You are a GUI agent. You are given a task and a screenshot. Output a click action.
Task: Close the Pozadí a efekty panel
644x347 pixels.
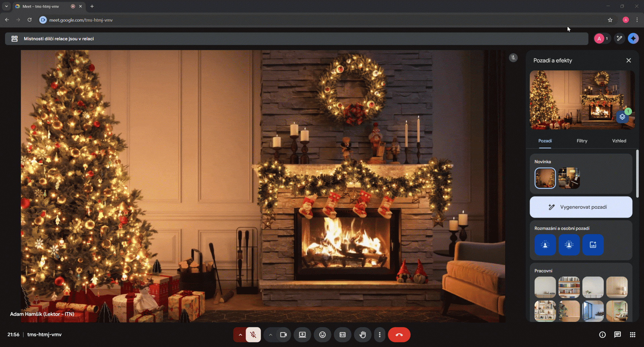(x=629, y=60)
